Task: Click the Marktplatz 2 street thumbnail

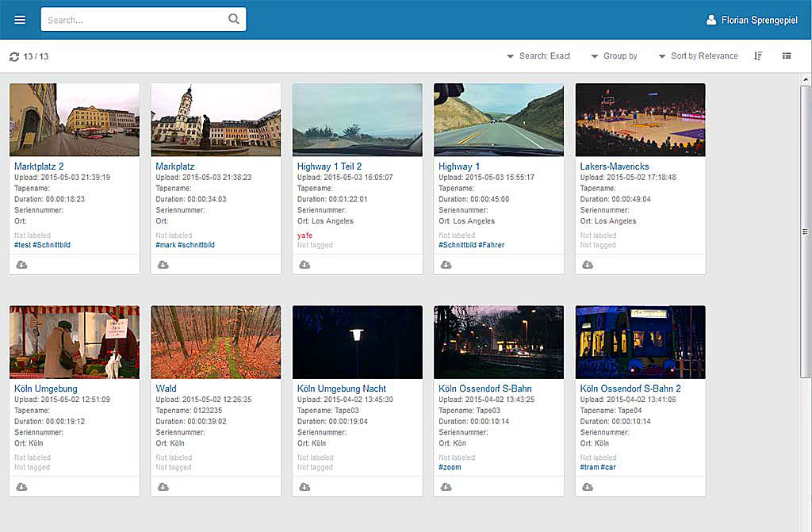Action: pyautogui.click(x=75, y=120)
